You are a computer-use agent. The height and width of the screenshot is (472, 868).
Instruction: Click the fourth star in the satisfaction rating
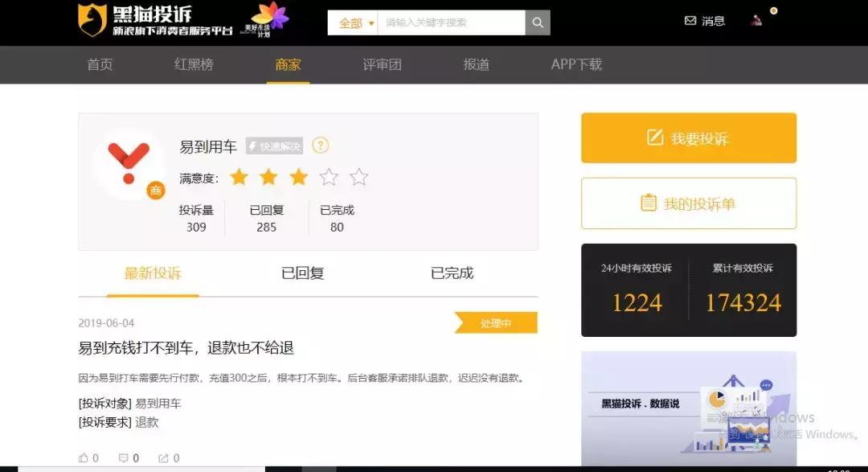[x=329, y=177]
